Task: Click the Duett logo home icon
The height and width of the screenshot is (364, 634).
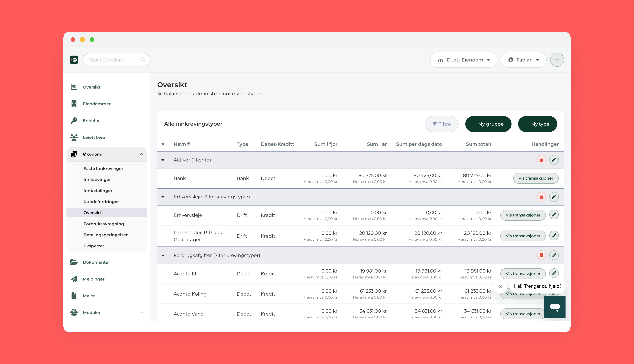Action: 74,60
